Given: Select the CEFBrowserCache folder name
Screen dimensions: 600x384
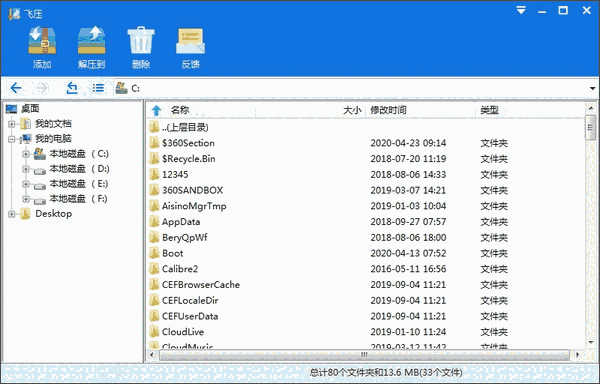Looking at the screenshot, I should click(x=201, y=285).
